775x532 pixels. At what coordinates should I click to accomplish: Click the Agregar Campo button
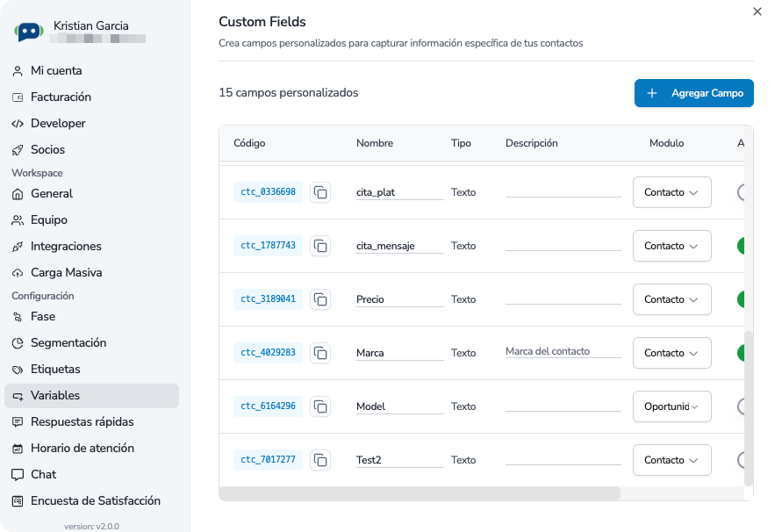point(693,93)
